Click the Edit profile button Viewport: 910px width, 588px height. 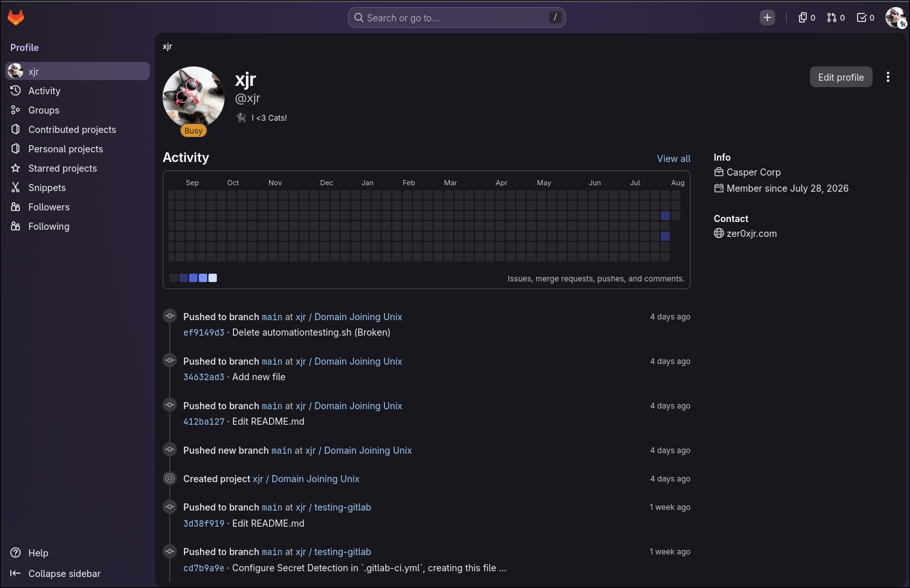(841, 77)
